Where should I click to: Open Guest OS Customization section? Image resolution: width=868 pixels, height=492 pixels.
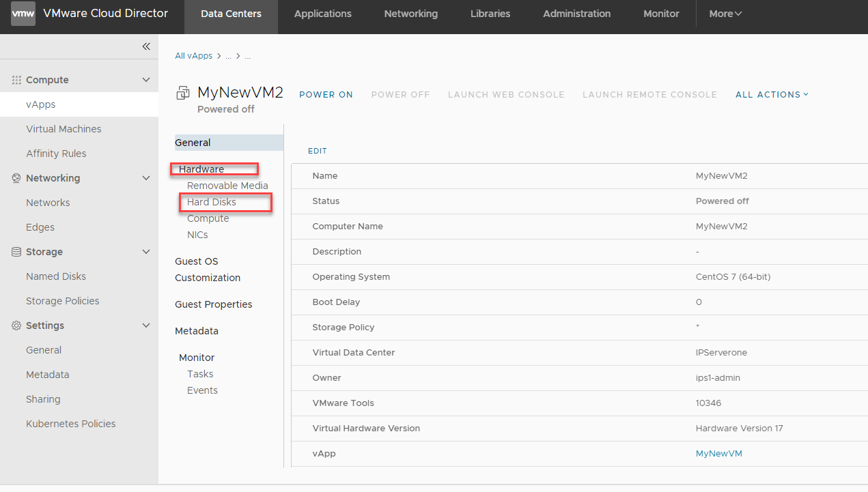(x=208, y=270)
